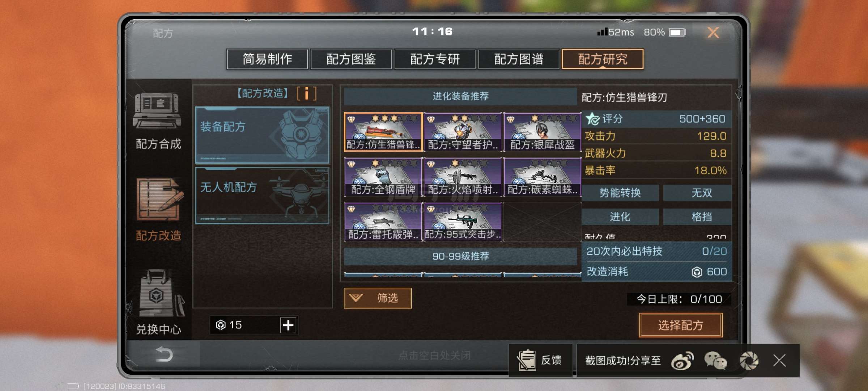Image resolution: width=868 pixels, height=391 pixels.
Task: Click the back arrow icon
Action: [x=164, y=354]
